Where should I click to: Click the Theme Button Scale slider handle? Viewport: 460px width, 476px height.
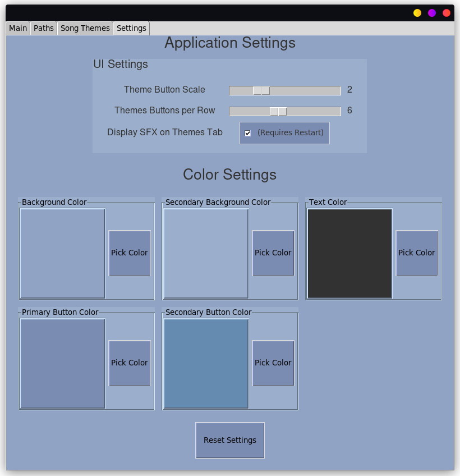261,90
